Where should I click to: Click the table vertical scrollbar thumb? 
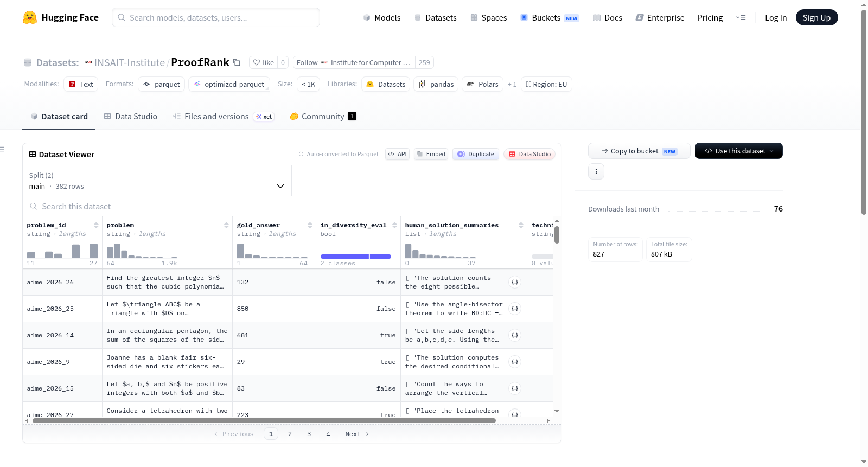click(557, 235)
